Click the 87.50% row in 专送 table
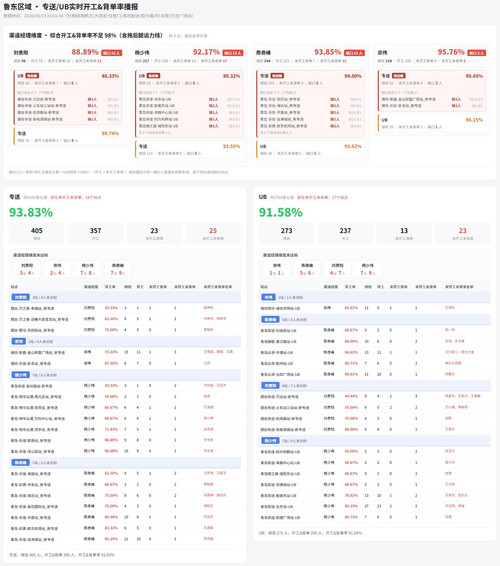The height and width of the screenshot is (566, 500). pos(125,363)
